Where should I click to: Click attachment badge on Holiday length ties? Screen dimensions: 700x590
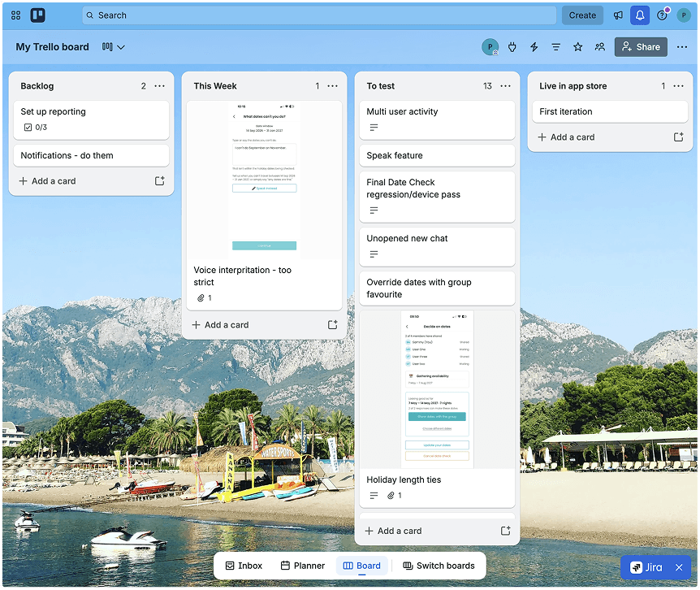394,495
